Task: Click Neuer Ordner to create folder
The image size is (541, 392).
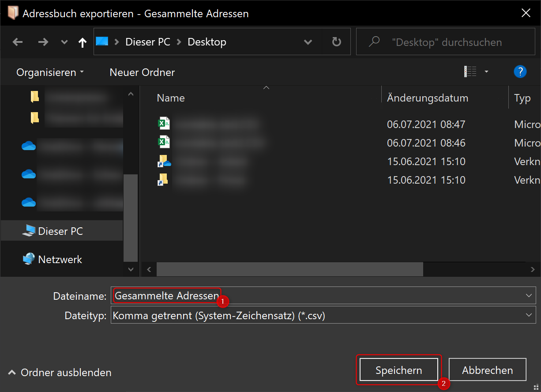Action: 142,72
